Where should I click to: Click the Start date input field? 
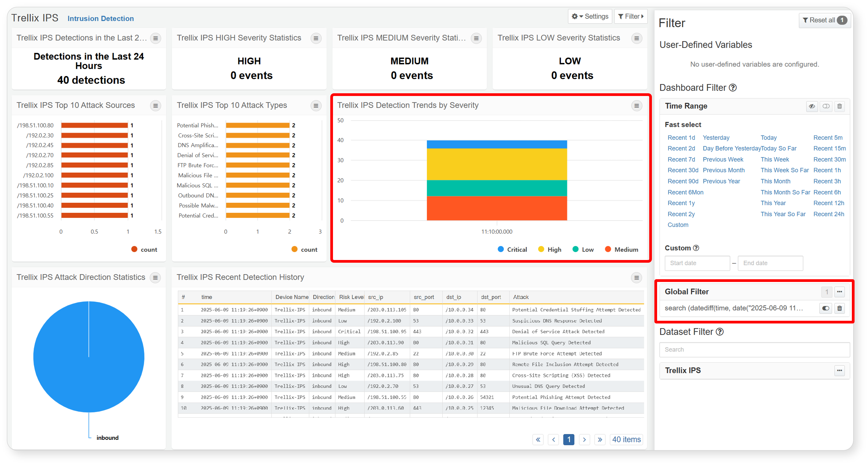coord(697,263)
